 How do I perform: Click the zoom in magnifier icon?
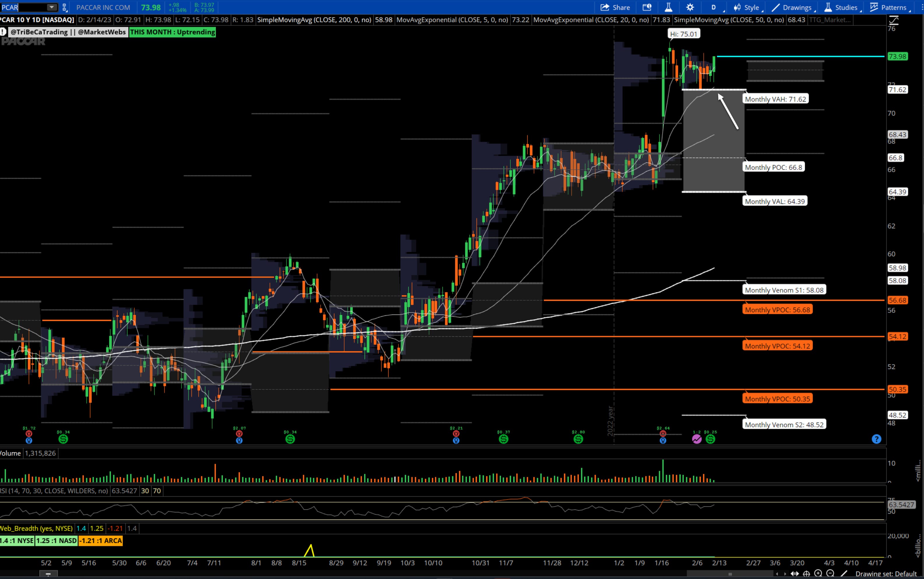coord(818,573)
